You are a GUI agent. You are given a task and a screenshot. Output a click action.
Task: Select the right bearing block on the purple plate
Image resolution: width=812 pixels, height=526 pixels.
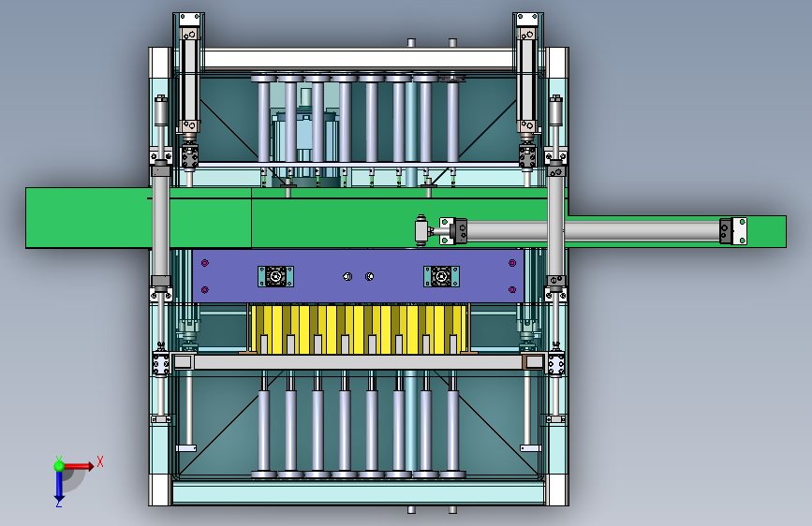click(441, 276)
